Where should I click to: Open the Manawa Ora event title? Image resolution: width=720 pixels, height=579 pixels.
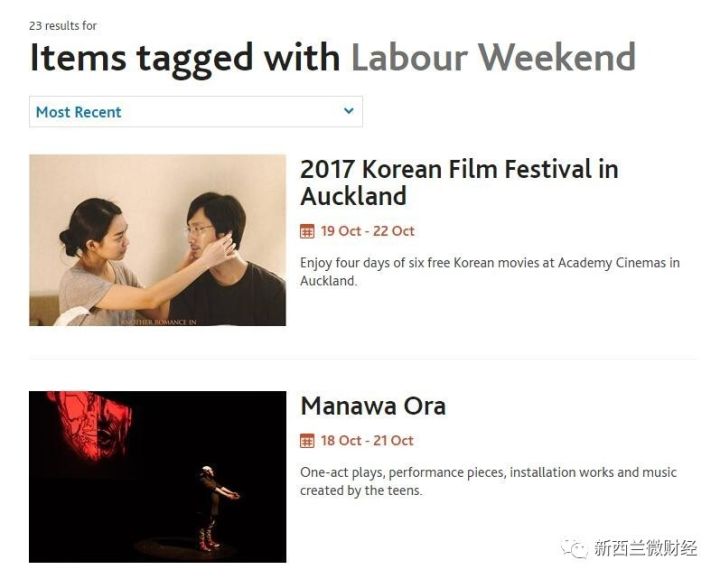pyautogui.click(x=373, y=406)
